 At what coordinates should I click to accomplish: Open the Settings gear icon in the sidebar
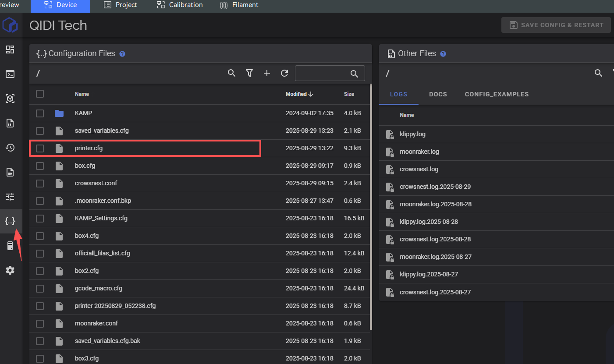pos(10,270)
